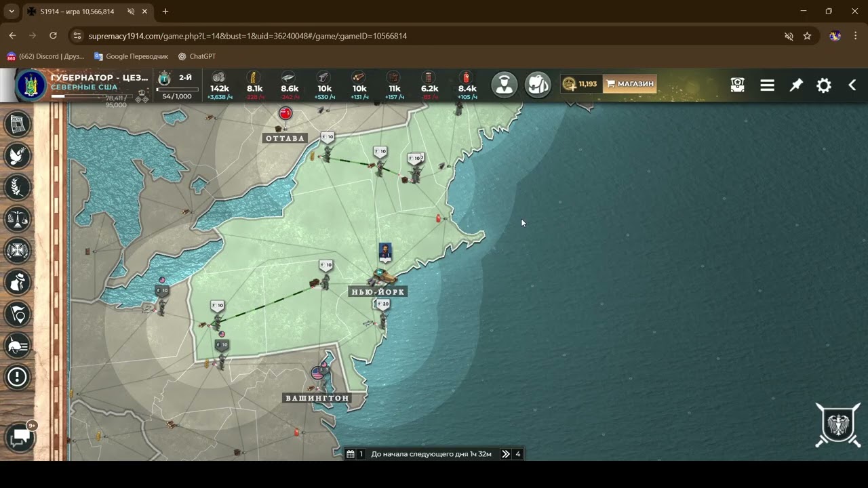Click the next day countdown text
868x488 pixels.
pyautogui.click(x=431, y=454)
